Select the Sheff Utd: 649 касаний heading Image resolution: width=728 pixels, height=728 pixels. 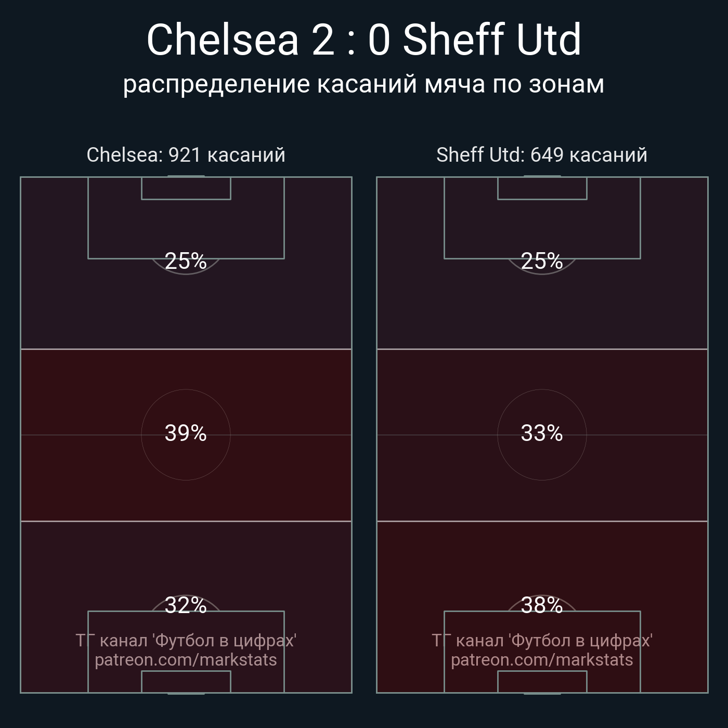(542, 155)
